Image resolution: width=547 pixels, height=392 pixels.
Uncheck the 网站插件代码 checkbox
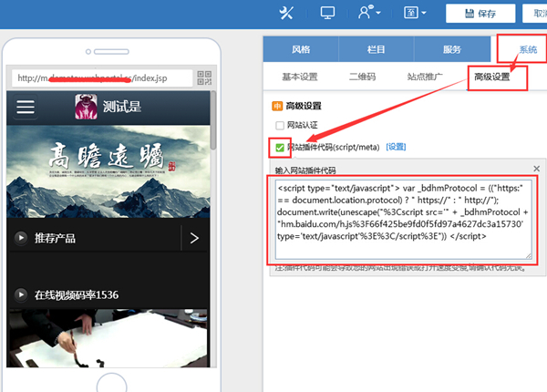point(280,147)
